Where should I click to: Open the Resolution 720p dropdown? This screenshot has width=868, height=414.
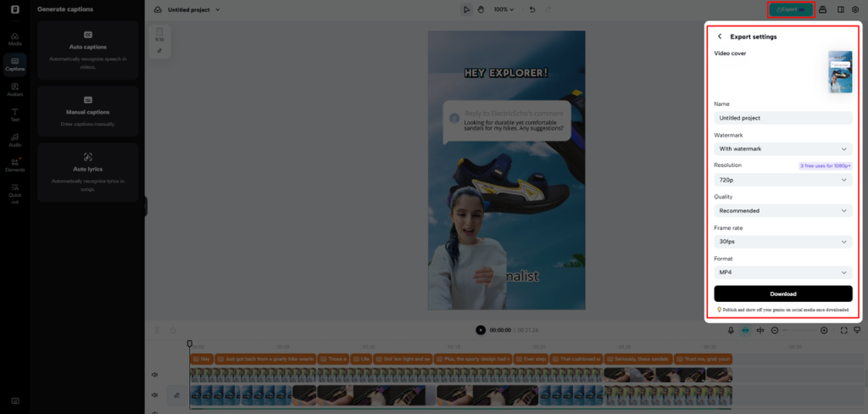click(x=782, y=180)
